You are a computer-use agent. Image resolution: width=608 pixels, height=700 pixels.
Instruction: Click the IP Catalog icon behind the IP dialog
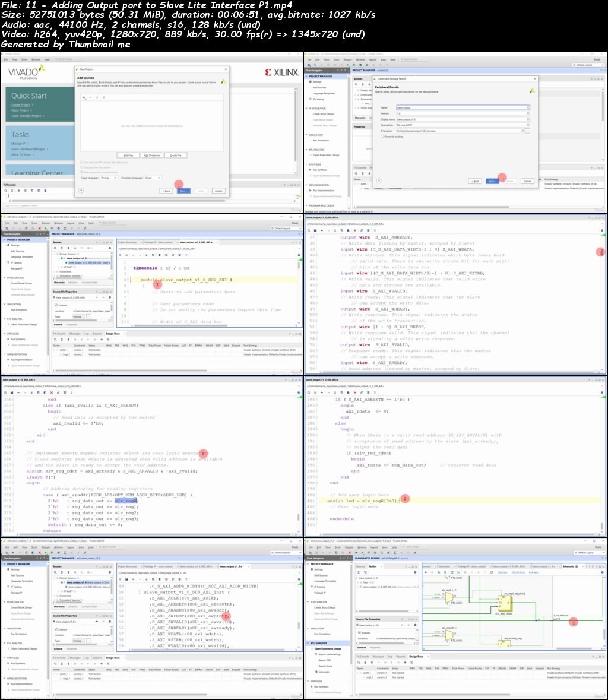click(311, 99)
